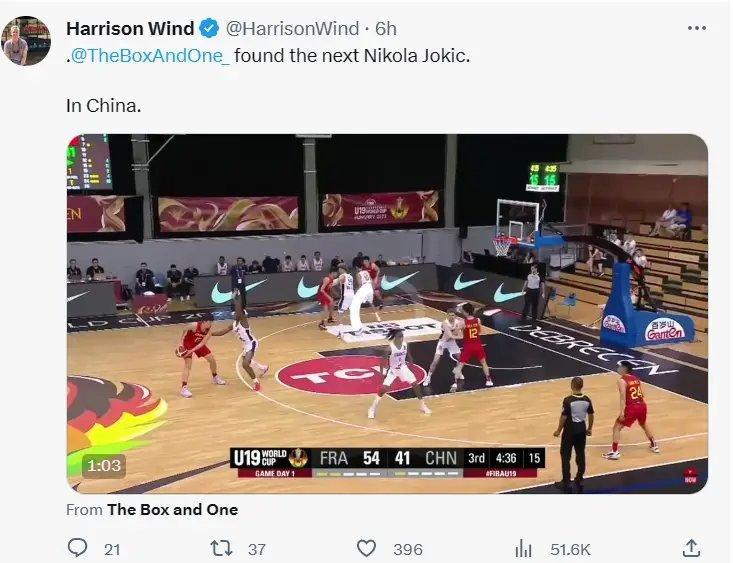Click the 51.6K views count
This screenshot has height=563, width=733.
point(570,549)
